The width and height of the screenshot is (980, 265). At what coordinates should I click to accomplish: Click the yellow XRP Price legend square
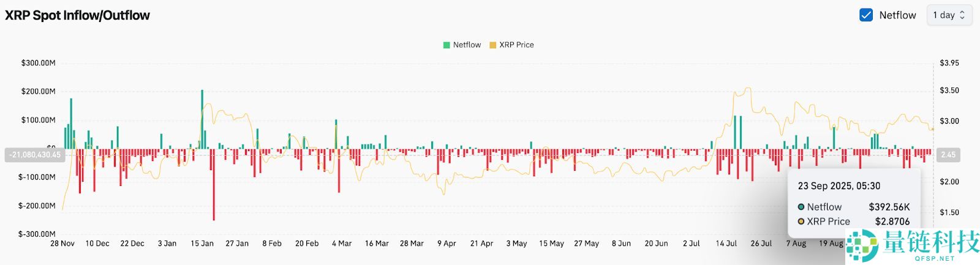[492, 45]
